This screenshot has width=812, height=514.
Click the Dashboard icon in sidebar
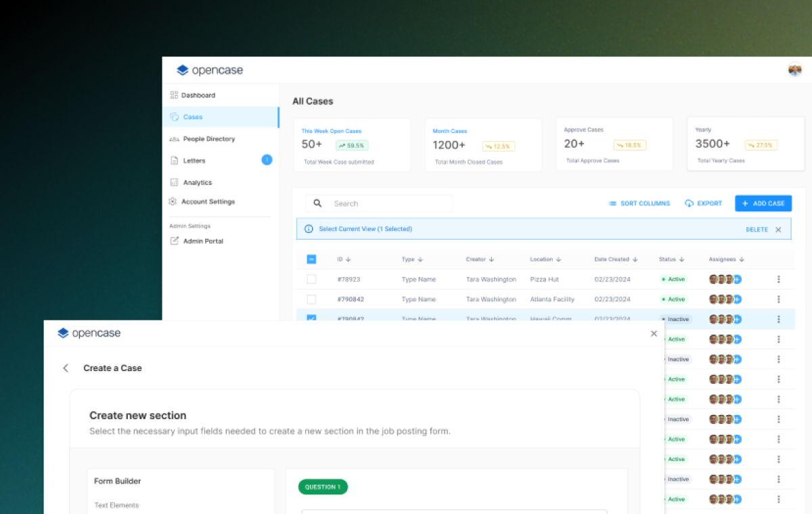[x=174, y=95]
